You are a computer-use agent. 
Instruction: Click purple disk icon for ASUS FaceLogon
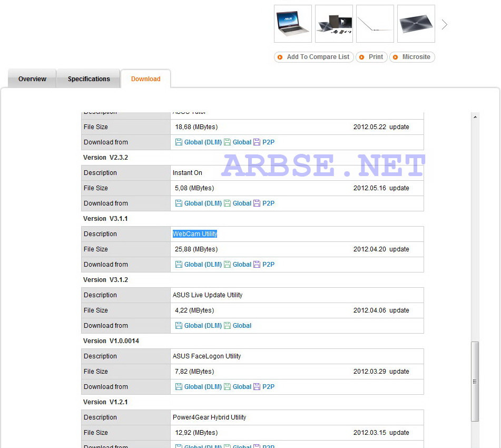pos(257,387)
